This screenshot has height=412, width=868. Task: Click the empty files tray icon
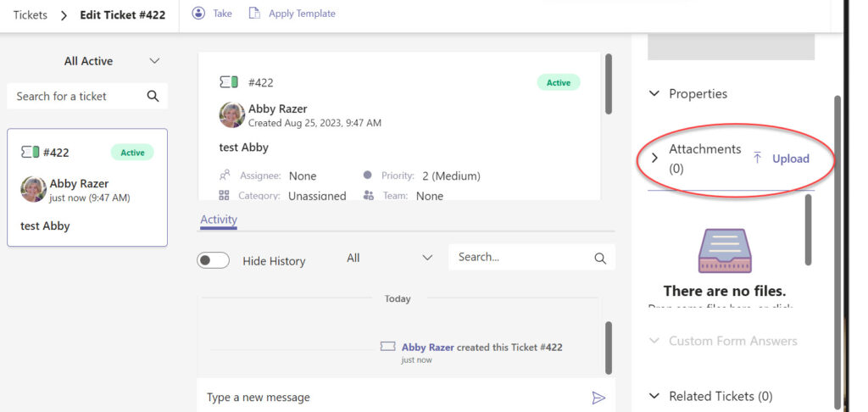click(725, 251)
